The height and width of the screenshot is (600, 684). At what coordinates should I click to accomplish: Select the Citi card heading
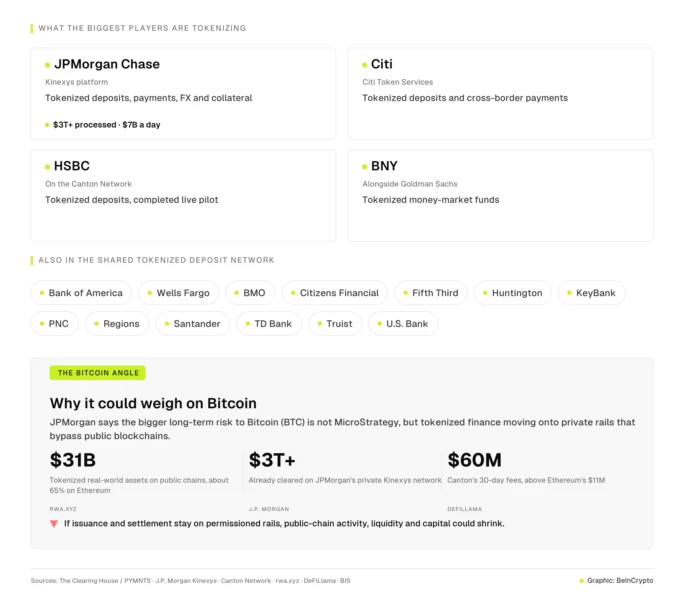382,64
